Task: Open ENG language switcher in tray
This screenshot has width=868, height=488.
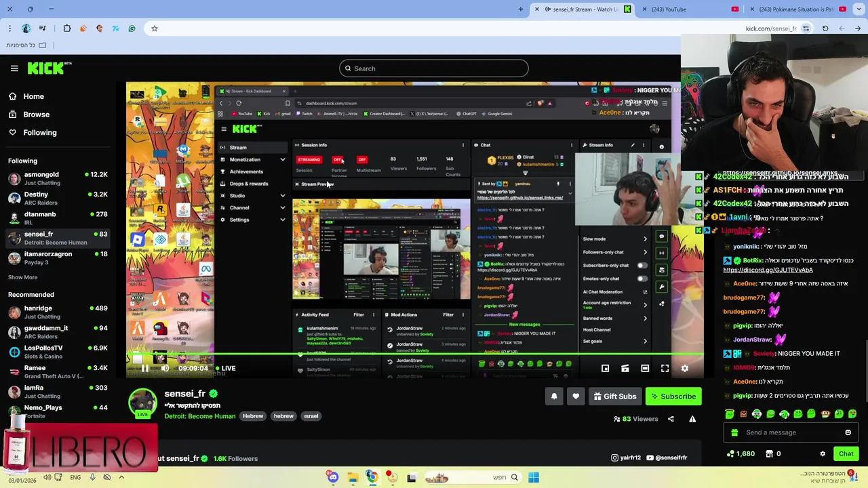Action: 75,477
